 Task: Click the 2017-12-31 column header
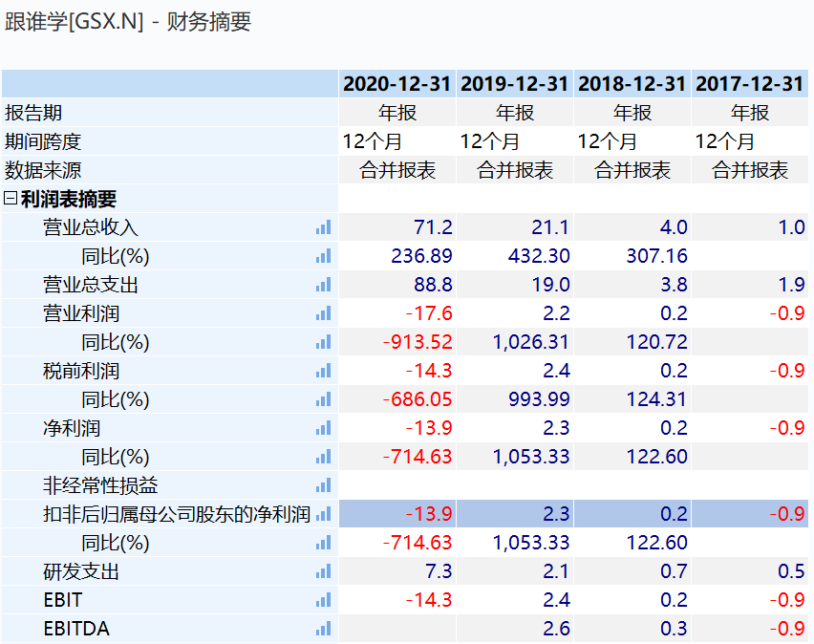click(749, 84)
